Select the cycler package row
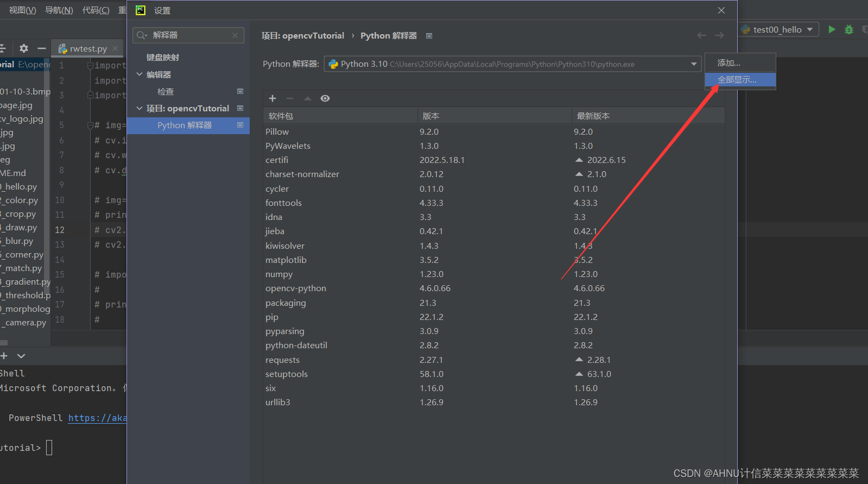Image resolution: width=868 pixels, height=484 pixels. tap(494, 188)
